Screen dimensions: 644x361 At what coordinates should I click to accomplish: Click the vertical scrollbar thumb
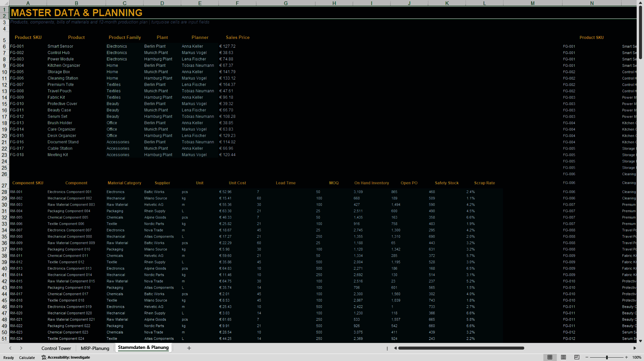click(640, 32)
